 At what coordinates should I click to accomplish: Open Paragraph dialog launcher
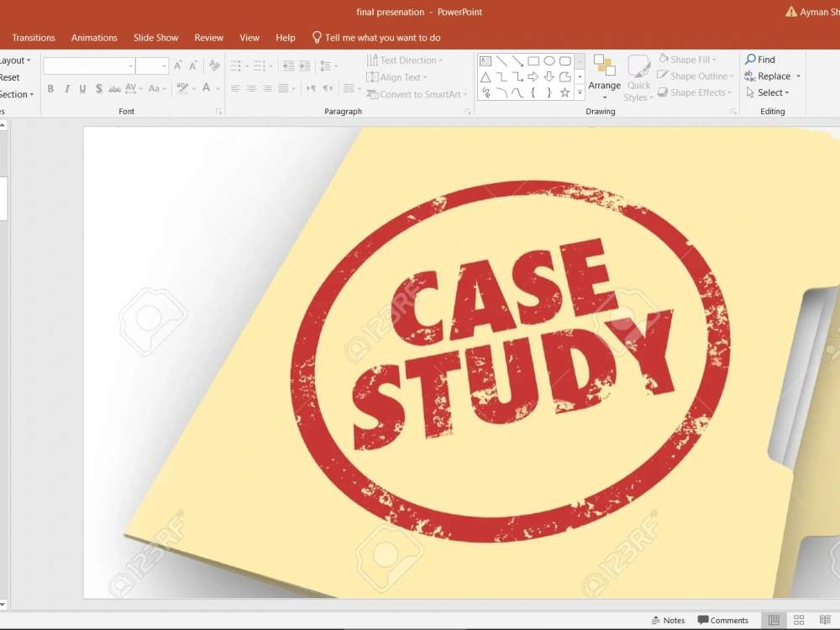coord(468,112)
